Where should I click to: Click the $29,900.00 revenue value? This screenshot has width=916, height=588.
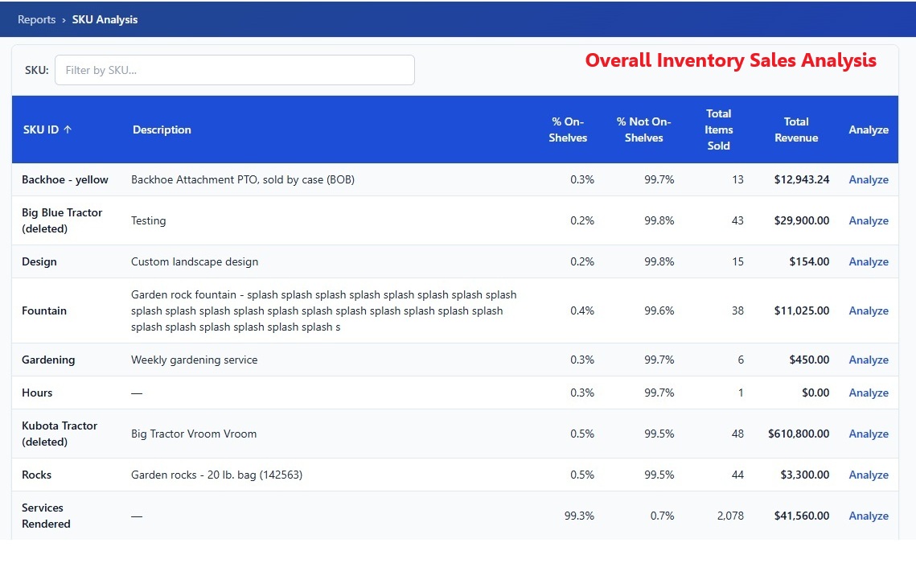[802, 220]
